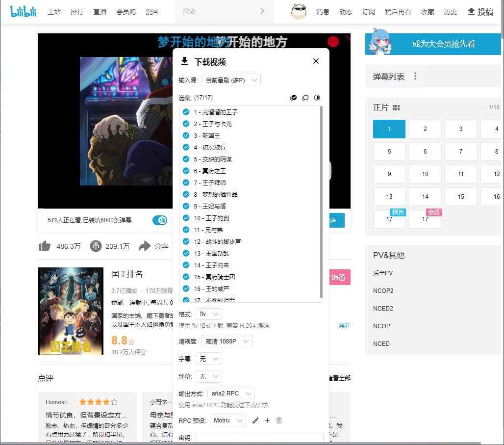Deselect all episodes circle icon

tap(305, 98)
